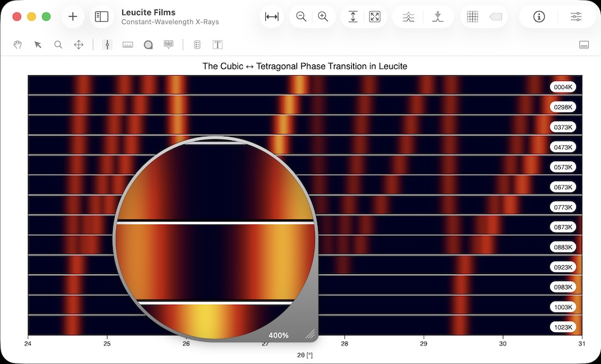Image resolution: width=601 pixels, height=364 pixels.
Task: Select the crosshair move tool
Action: point(78,45)
